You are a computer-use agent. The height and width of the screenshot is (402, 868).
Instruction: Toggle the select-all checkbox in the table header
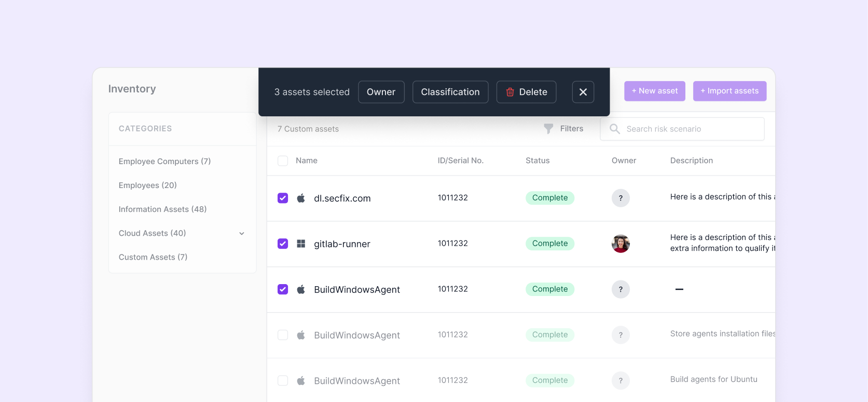(x=283, y=161)
